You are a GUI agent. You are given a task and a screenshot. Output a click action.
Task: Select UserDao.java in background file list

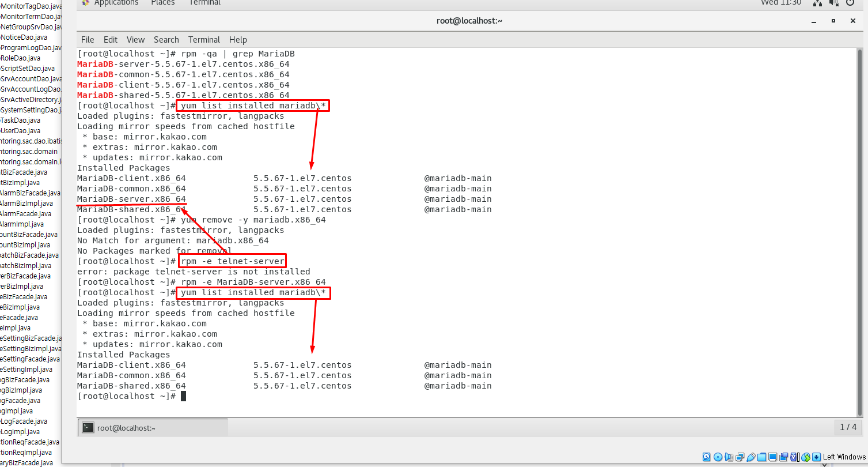[x=20, y=131]
